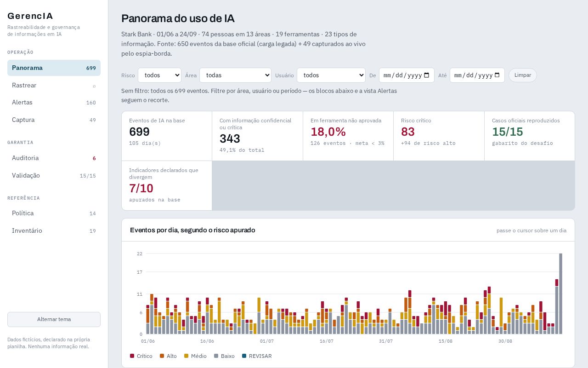This screenshot has height=368, width=588.
Task: Go to the Panorama section
Action: click(54, 68)
